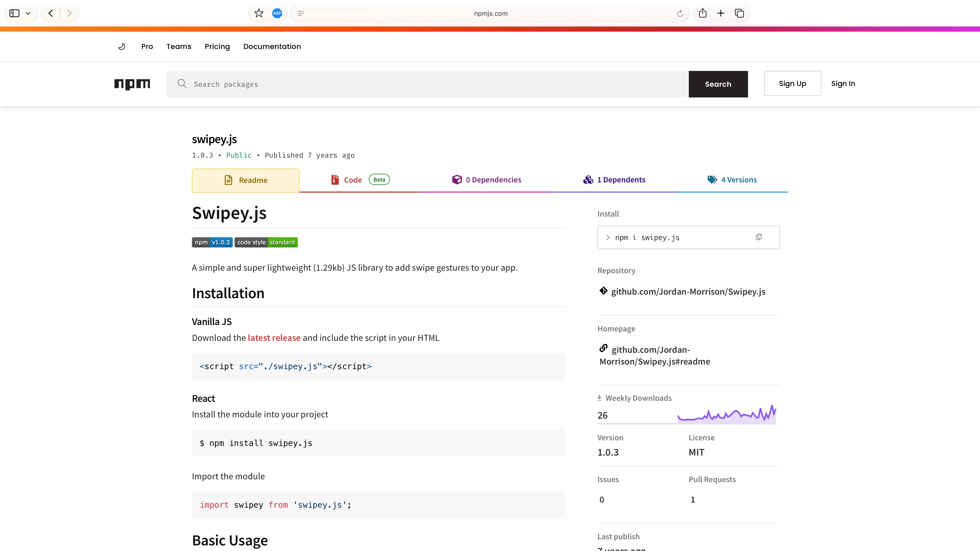Toggle Safari sidebar panel
The image size is (980, 551).
click(15, 13)
